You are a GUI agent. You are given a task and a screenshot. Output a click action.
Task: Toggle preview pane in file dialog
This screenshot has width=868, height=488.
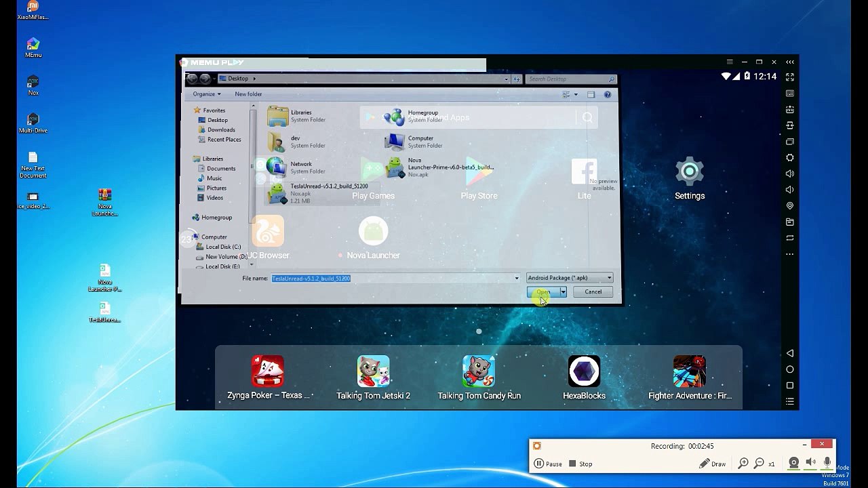pos(591,95)
